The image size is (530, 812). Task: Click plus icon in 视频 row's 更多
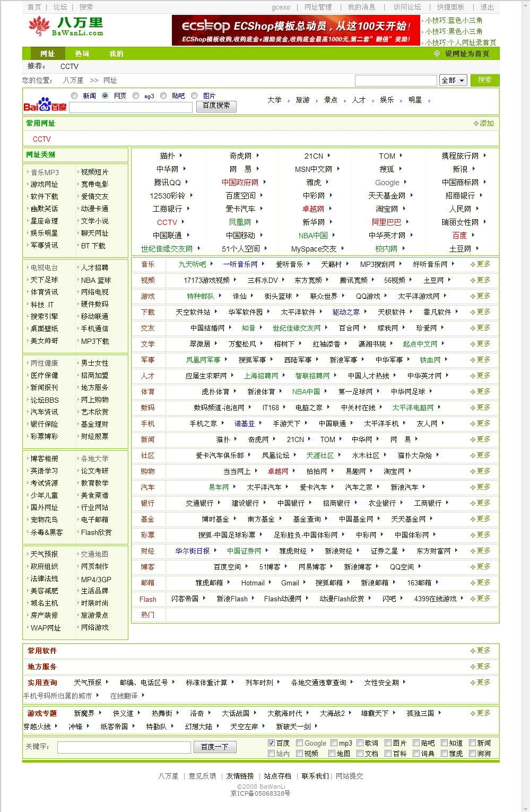[473, 280]
